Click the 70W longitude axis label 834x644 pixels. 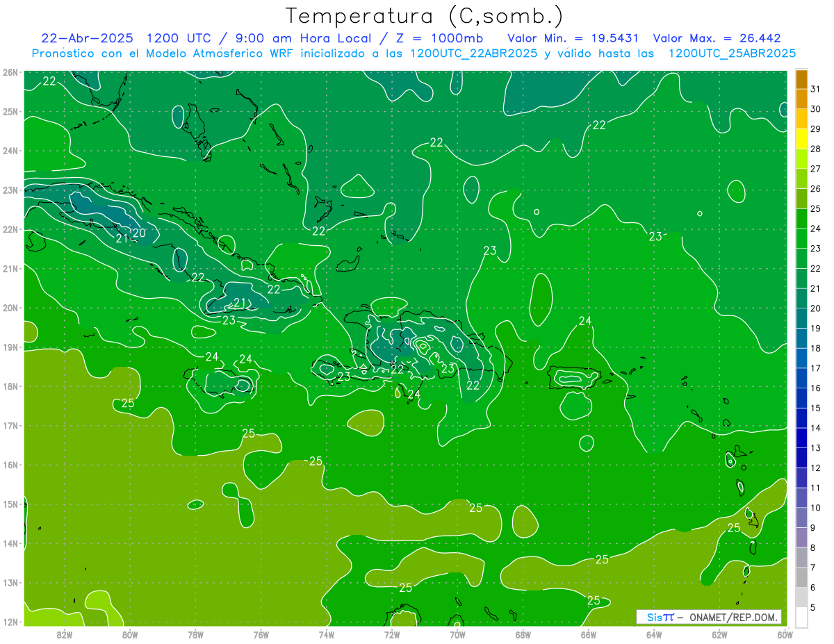coord(457,634)
